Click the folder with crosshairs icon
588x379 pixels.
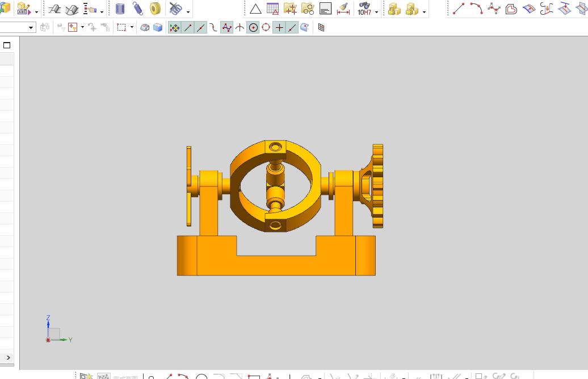pos(290,9)
